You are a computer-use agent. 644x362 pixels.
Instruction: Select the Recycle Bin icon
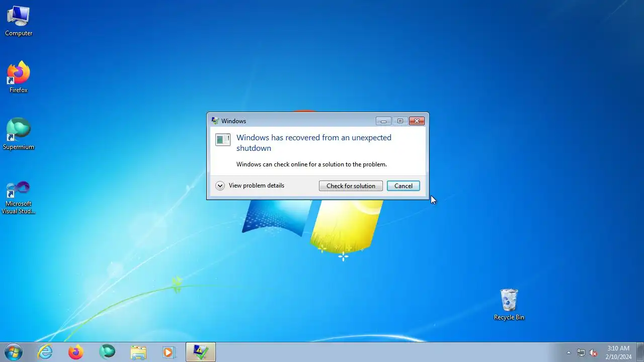point(509,305)
